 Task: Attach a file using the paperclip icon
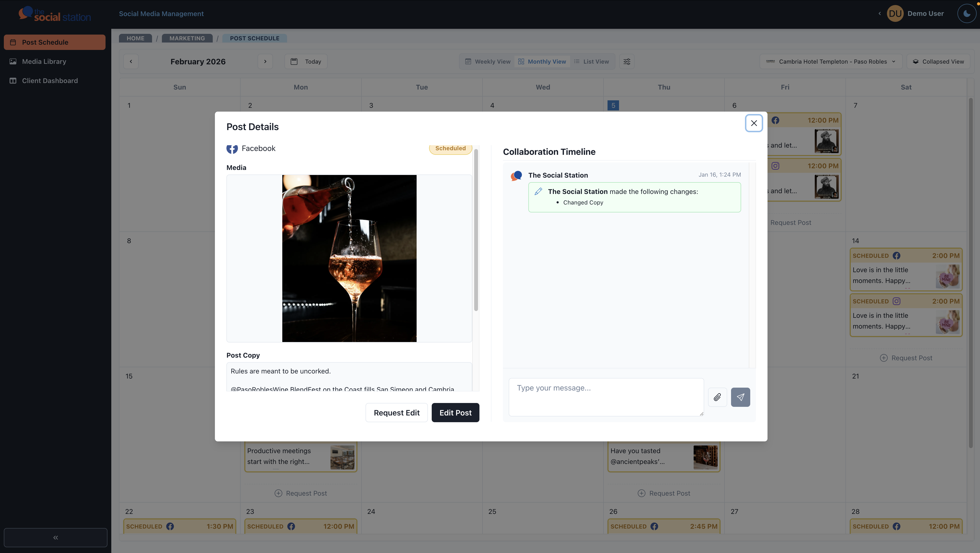[718, 397]
